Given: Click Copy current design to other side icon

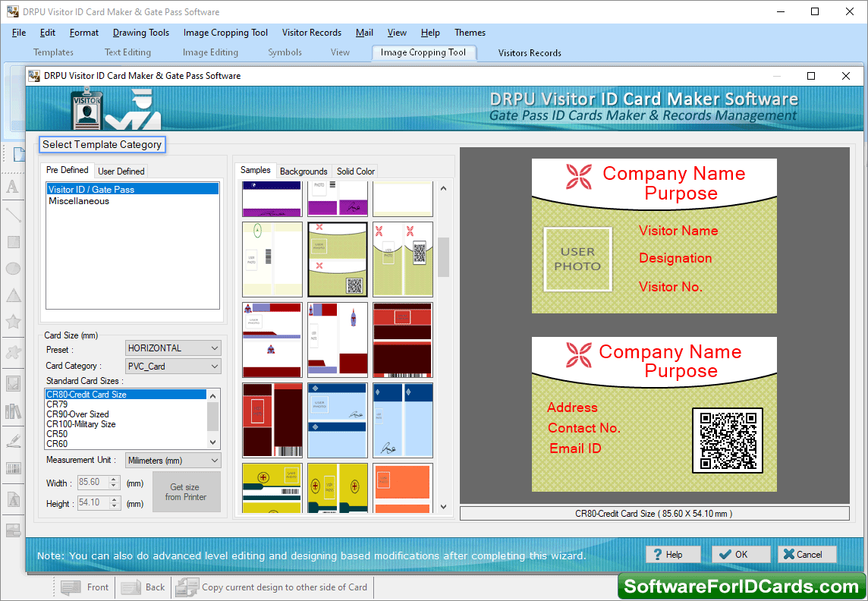Looking at the screenshot, I should (x=187, y=587).
